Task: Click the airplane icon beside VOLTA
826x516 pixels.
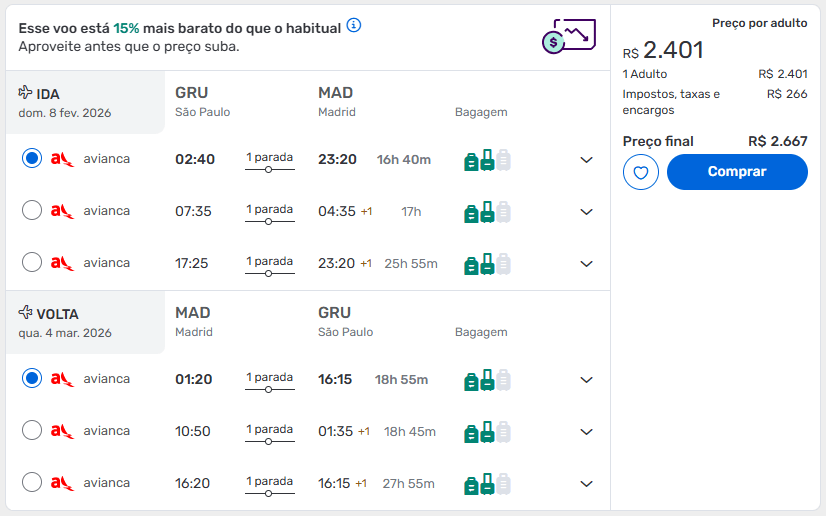Action: [25, 312]
